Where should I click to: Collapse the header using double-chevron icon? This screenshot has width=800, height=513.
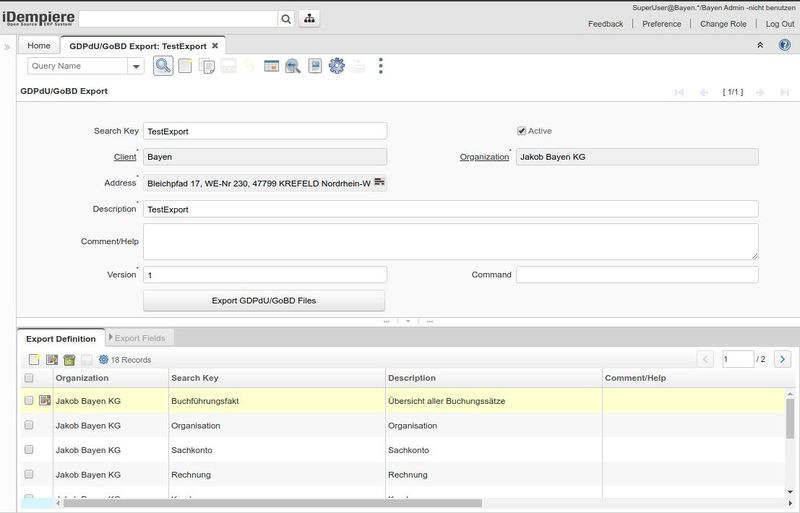(x=760, y=45)
